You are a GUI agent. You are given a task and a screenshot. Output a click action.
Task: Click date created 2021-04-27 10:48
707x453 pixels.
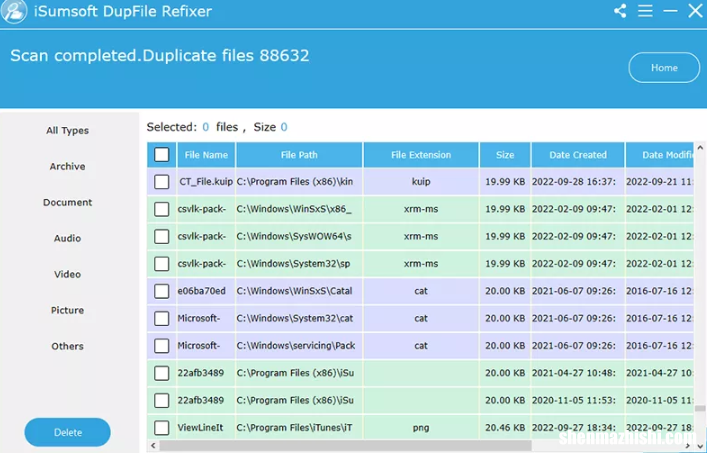(574, 373)
